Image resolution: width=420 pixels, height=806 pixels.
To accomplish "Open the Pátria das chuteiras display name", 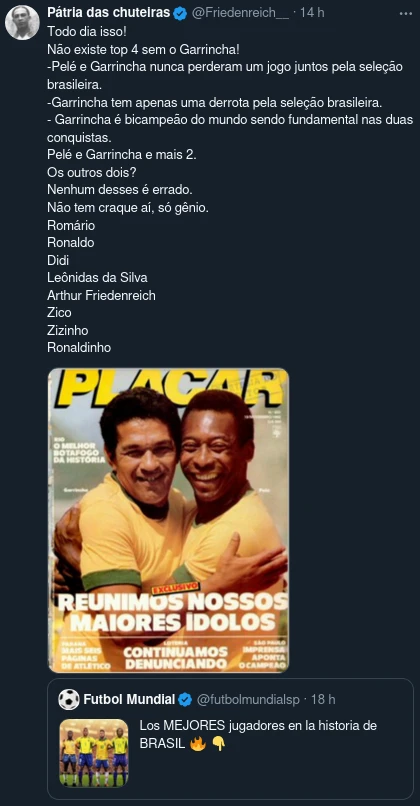I will (x=108, y=13).
